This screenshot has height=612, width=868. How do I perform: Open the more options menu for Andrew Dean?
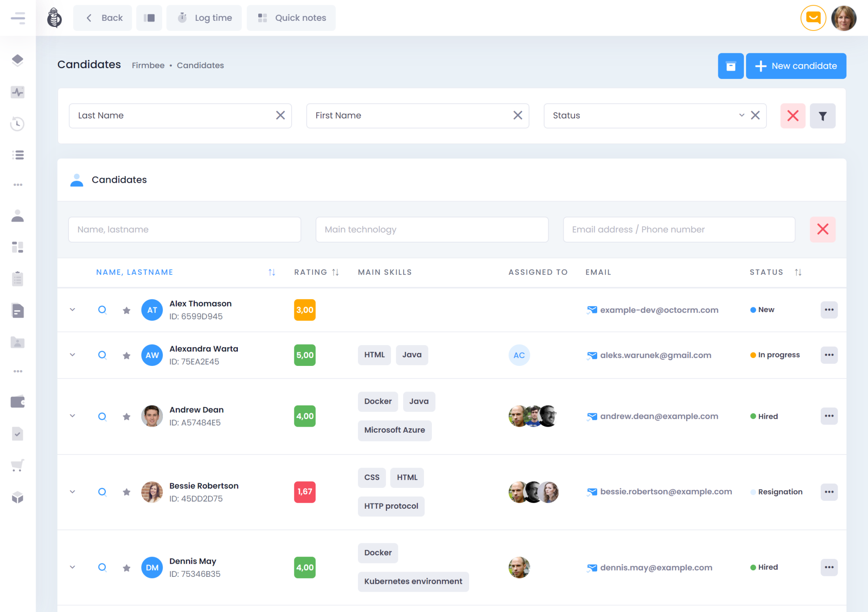[x=829, y=416]
